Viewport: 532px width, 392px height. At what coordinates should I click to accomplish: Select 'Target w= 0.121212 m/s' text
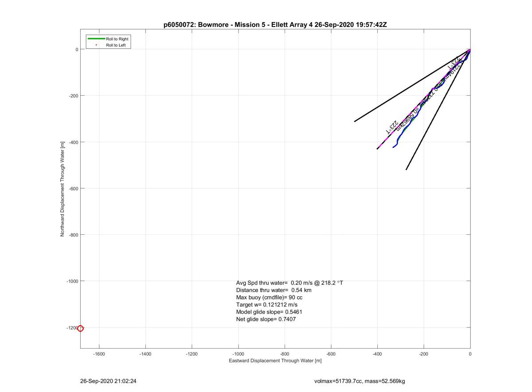coord(266,305)
